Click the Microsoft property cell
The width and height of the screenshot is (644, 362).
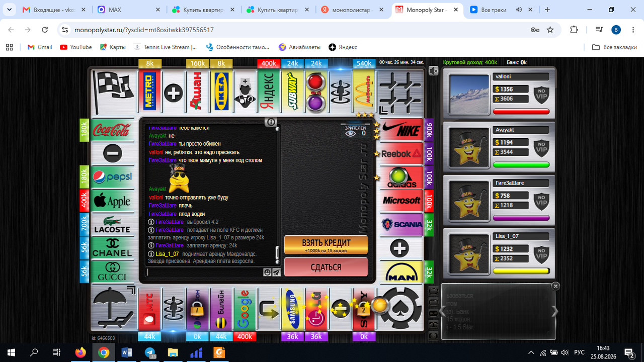pos(401,201)
